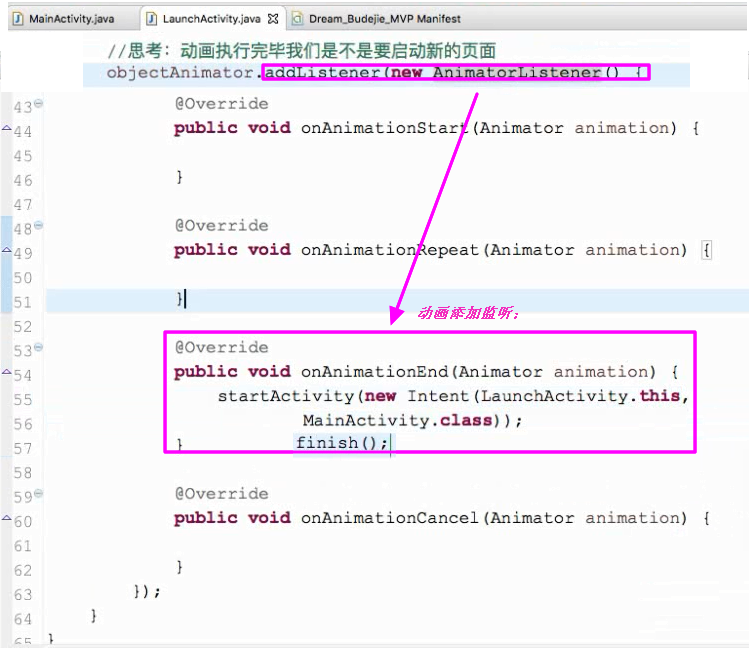This screenshot has width=749, height=648.
Task: Click the Java file icon on MainActivity.java tab
Action: [x=18, y=19]
